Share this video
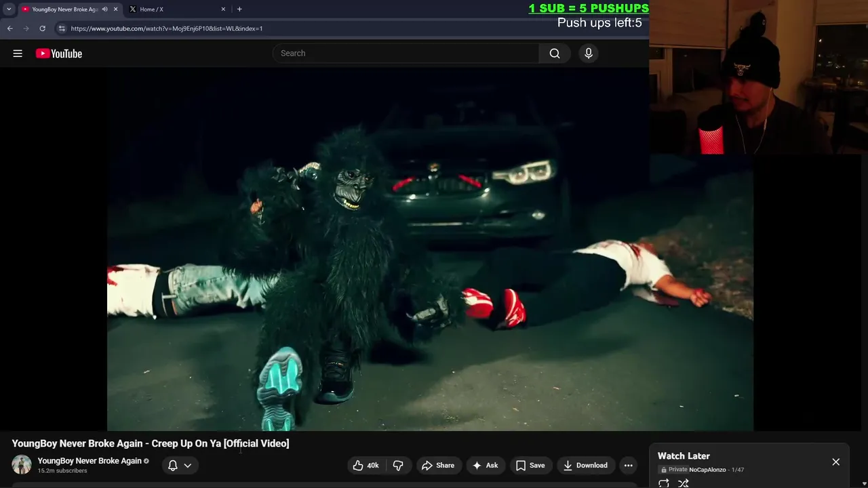 click(438, 465)
